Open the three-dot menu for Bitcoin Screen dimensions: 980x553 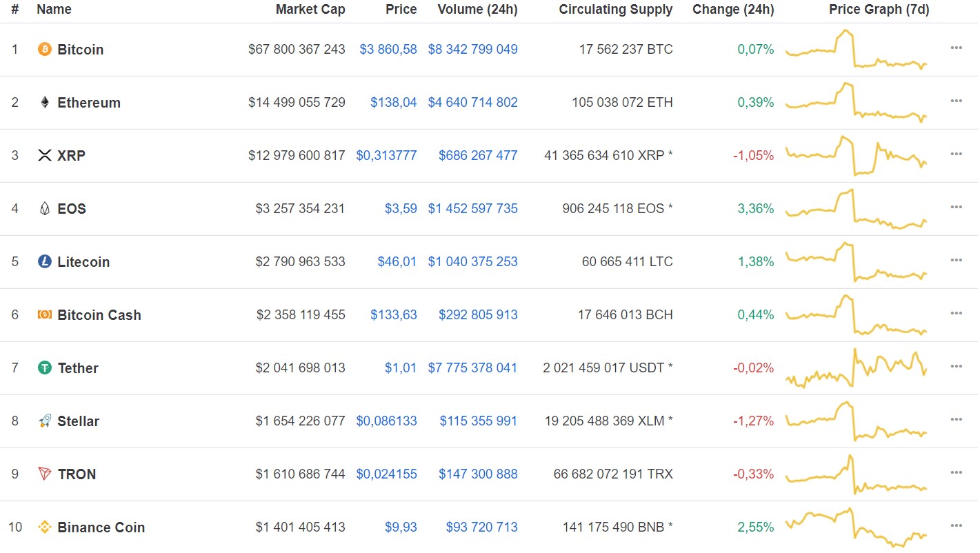pos(956,48)
